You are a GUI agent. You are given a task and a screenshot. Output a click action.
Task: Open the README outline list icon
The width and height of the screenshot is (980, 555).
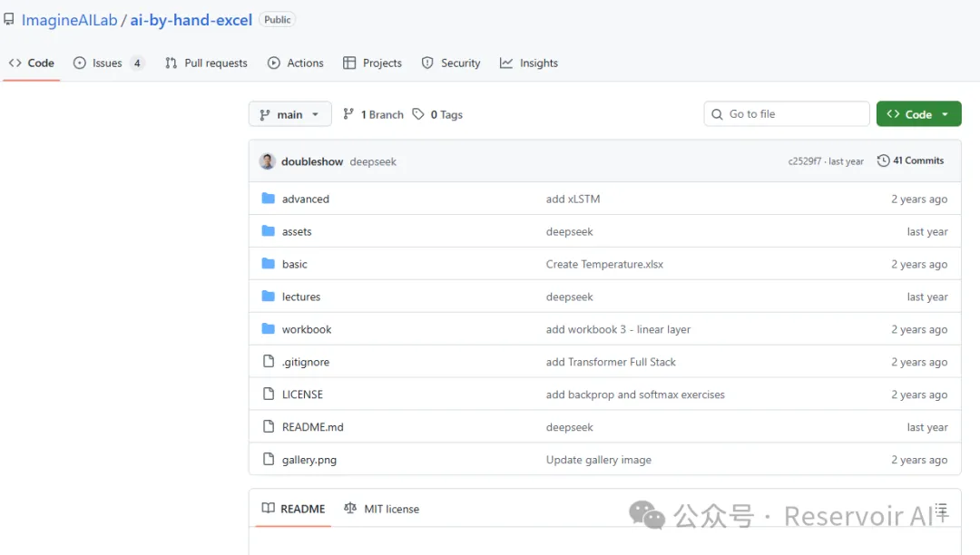941,509
